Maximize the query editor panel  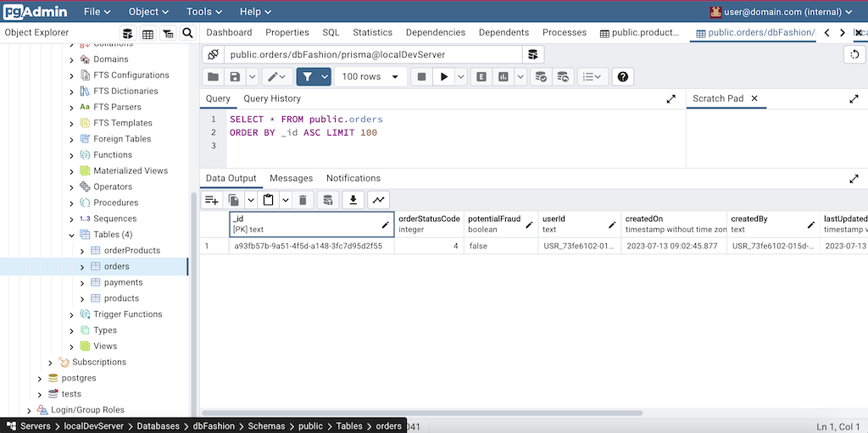point(671,98)
